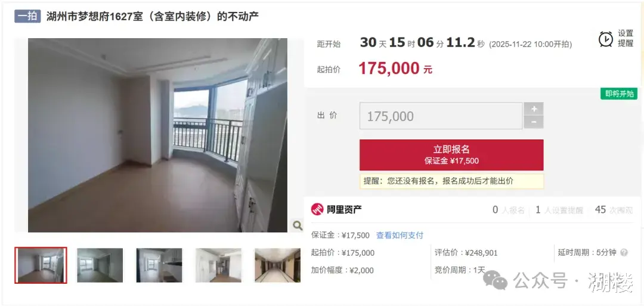Click the help icon beside 延时周期
The image size is (644, 307).
(x=624, y=252)
